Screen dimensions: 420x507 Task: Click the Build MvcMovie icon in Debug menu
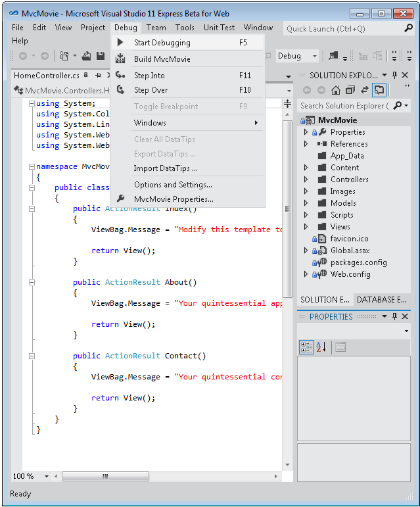pyautogui.click(x=120, y=59)
